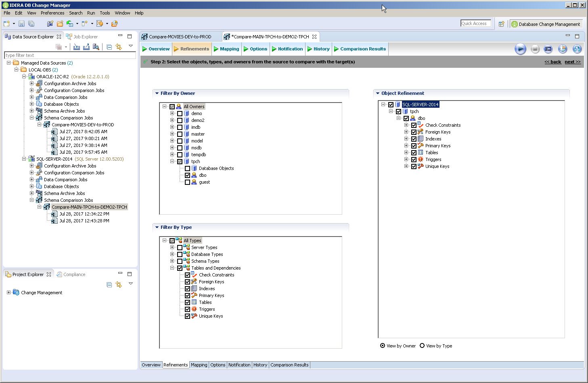Screen dimensions: 588x383
Task: Open Database Change Management perspective
Action: (546, 24)
